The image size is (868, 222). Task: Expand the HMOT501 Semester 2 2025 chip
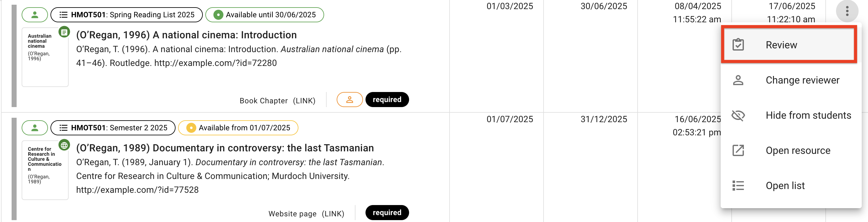pyautogui.click(x=113, y=127)
